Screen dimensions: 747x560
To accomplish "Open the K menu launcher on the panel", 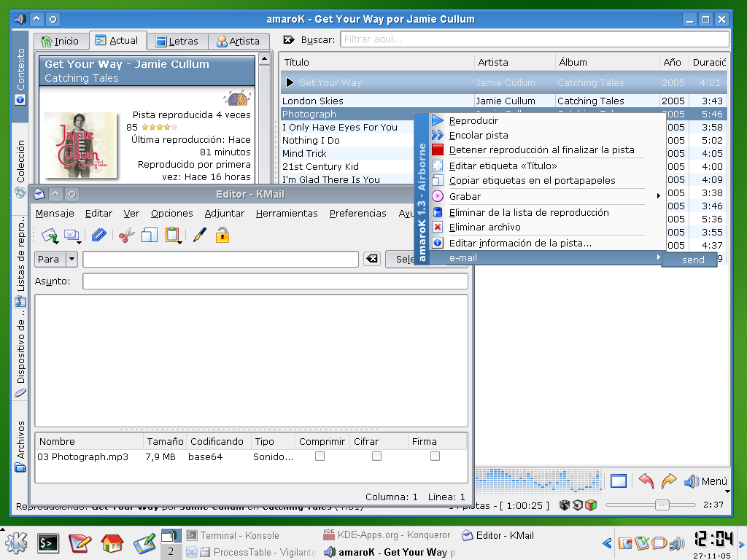I will point(16,542).
